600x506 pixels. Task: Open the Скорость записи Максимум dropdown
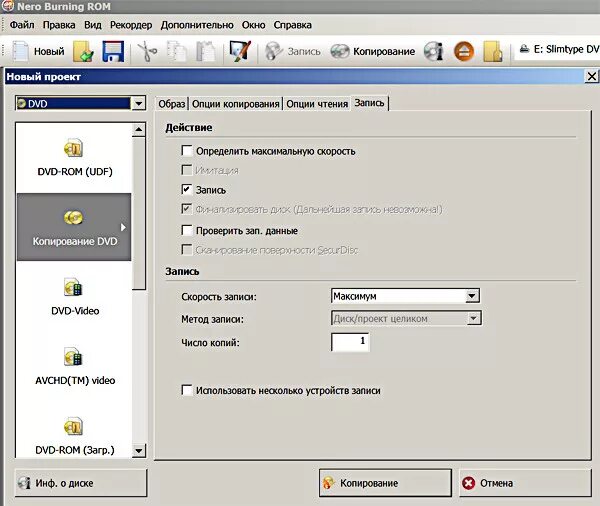point(472,296)
